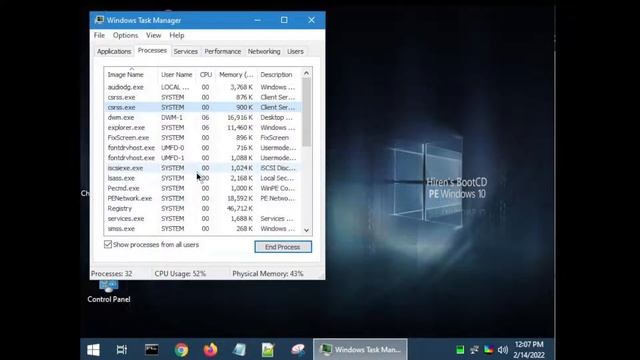Select the csrss.exe row with 876 K
Viewport: 640px width, 360px height.
[x=203, y=97]
